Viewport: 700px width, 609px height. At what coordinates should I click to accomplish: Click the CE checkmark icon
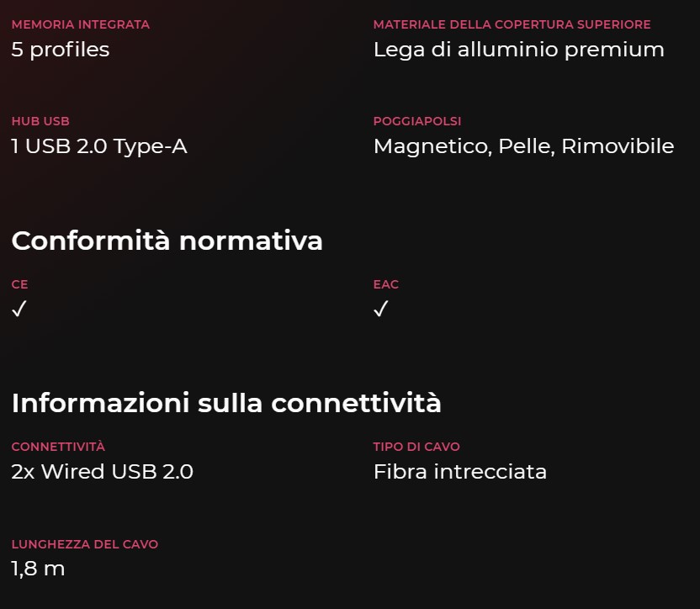point(19,309)
